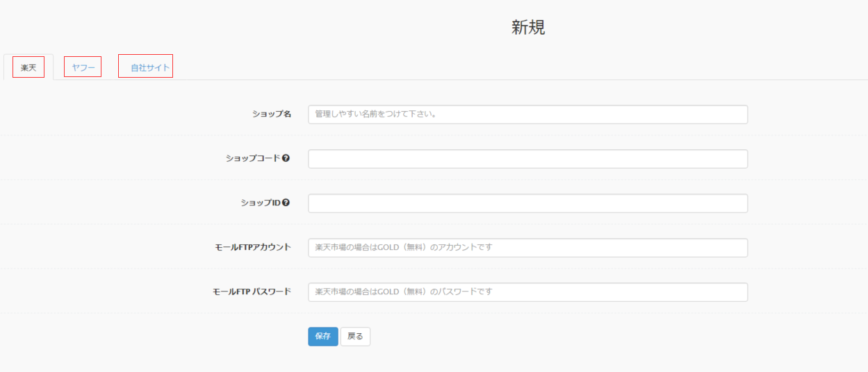Screen dimensions: 868x372
Task: Switch to the 楽天 tab
Action: pyautogui.click(x=28, y=67)
